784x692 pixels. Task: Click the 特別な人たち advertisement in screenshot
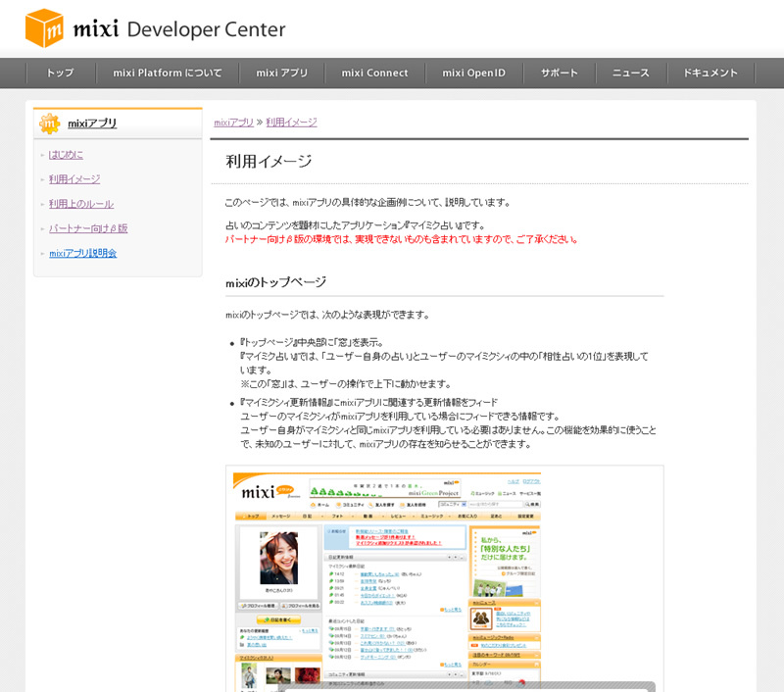[x=505, y=563]
